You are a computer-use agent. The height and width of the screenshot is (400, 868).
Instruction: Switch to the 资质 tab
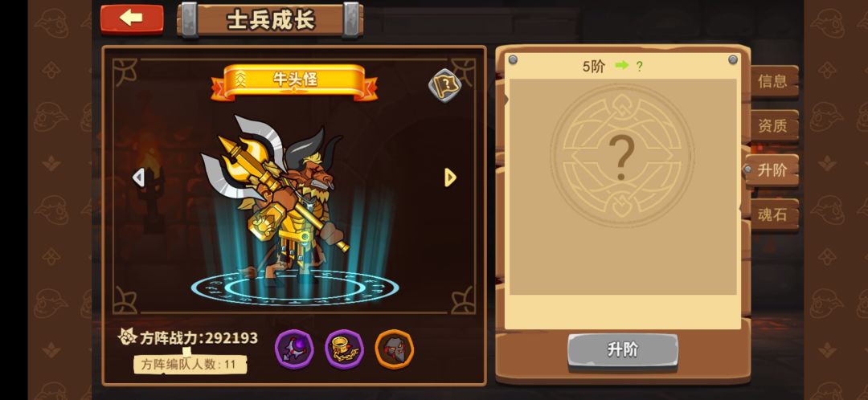click(x=773, y=126)
